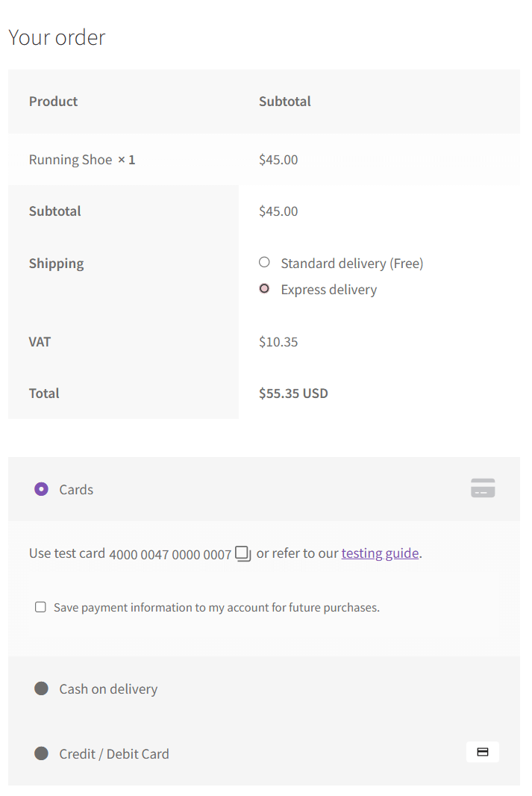The height and width of the screenshot is (796, 532).
Task: Click the Product column header
Action: pyautogui.click(x=53, y=101)
